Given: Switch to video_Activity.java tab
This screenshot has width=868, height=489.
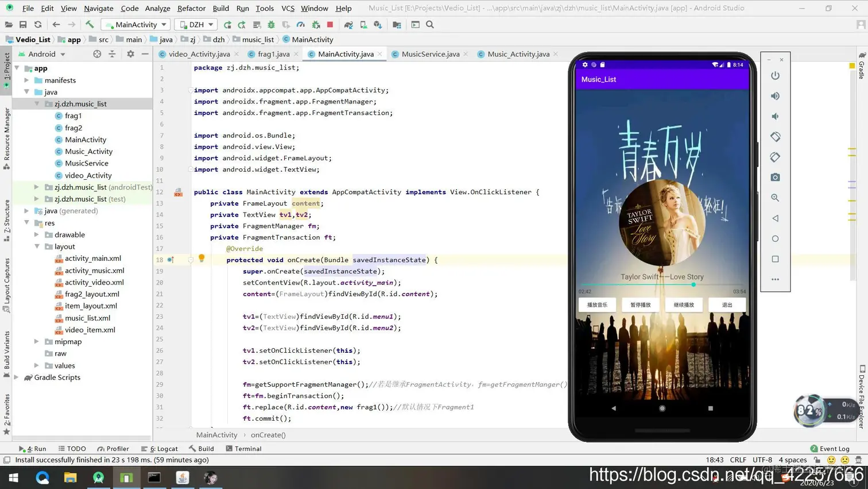Looking at the screenshot, I should click(x=199, y=54).
